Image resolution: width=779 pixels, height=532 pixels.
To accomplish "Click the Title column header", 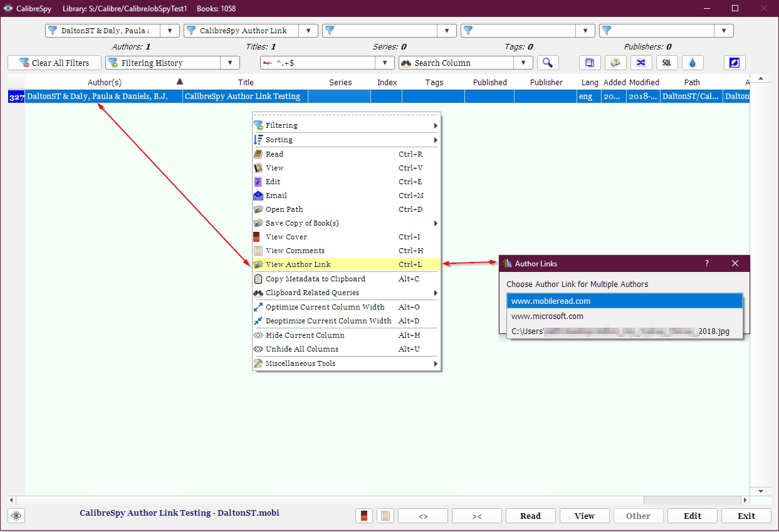I will click(x=246, y=82).
